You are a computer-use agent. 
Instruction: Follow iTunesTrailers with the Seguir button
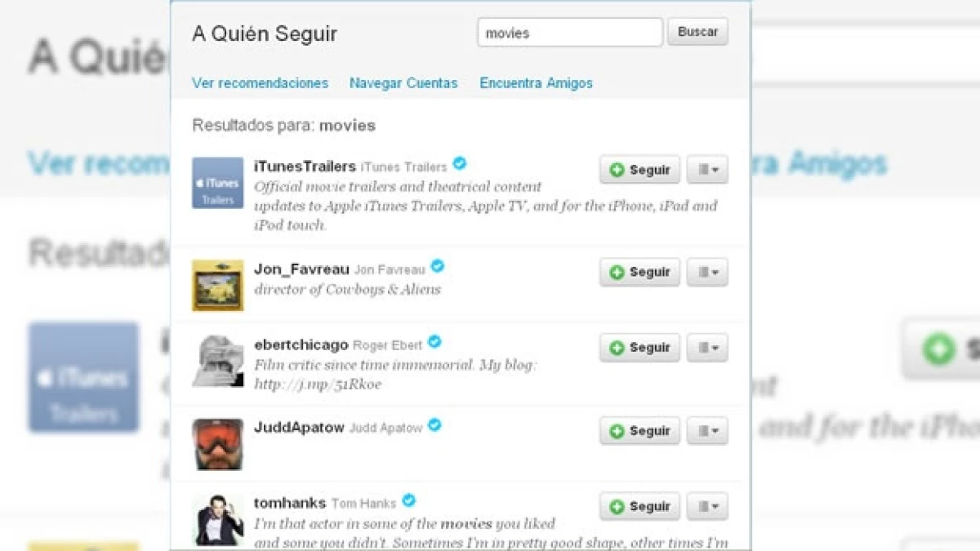[x=639, y=170]
